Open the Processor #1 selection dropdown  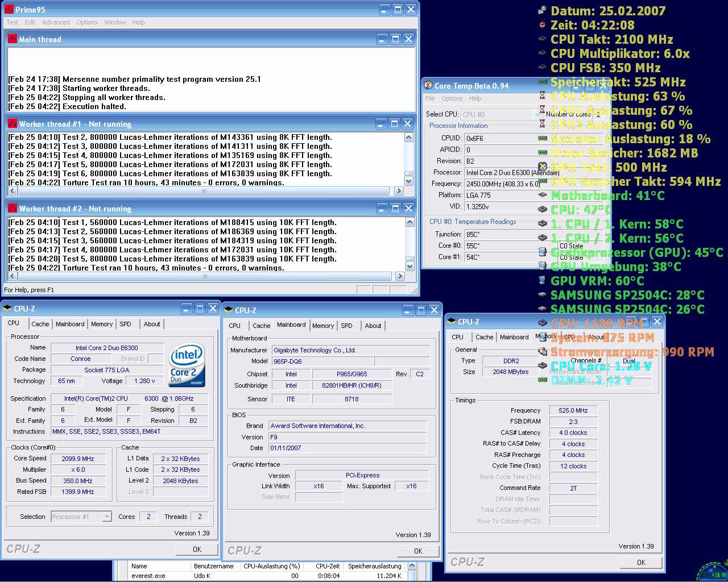[x=107, y=517]
